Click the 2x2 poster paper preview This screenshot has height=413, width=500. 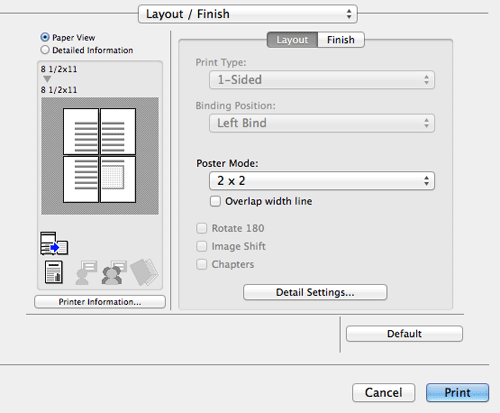tap(100, 156)
